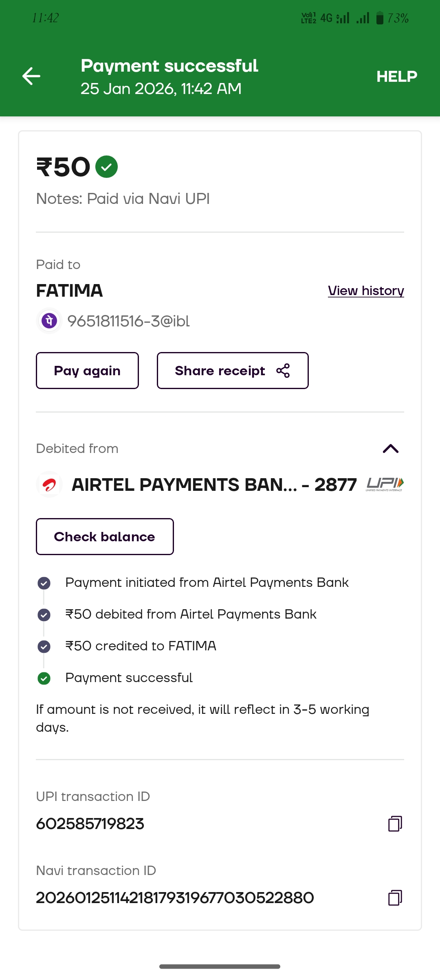
Task: Tap the battery indicator in status bar
Action: pos(380,18)
